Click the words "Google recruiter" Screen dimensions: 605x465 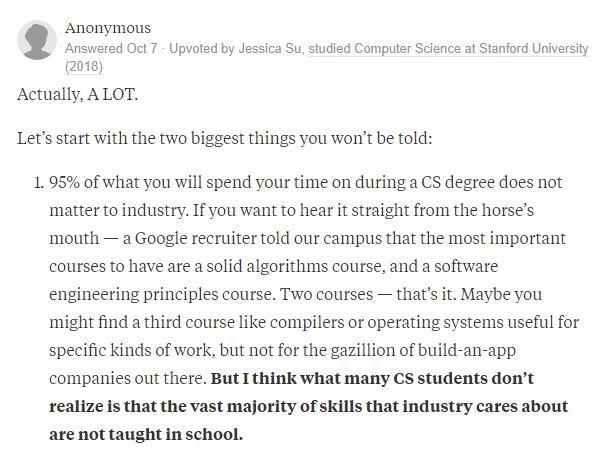tap(196, 238)
